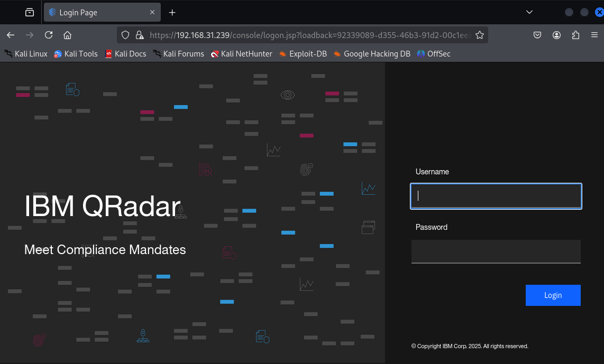This screenshot has height=364, width=604.
Task: Bookmark this page with the star icon
Action: (x=480, y=35)
